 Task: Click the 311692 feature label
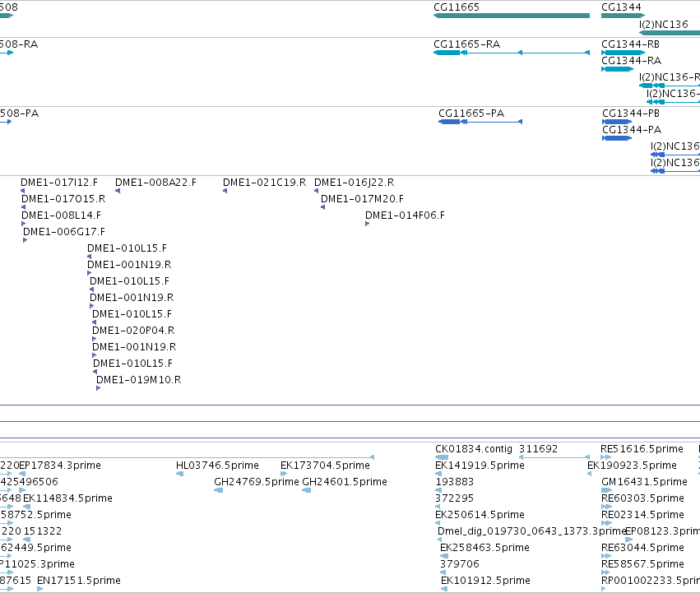tap(539, 449)
